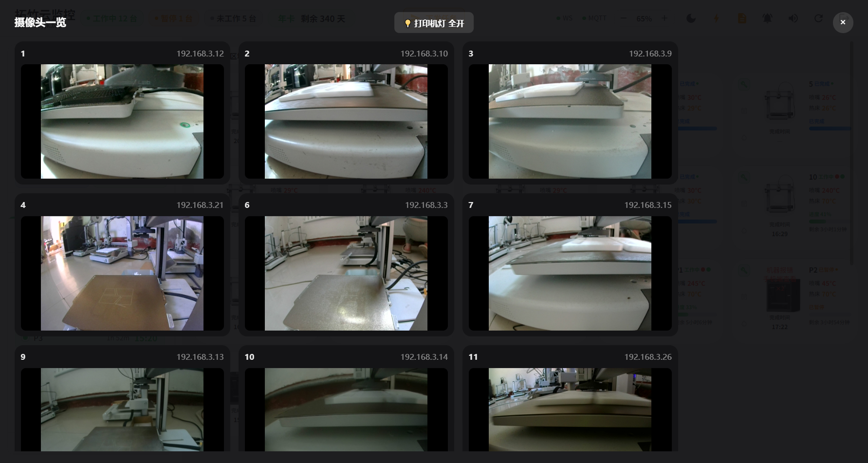Click the IP address text 192.168.3.26
This screenshot has width=868, height=463.
[x=648, y=357]
